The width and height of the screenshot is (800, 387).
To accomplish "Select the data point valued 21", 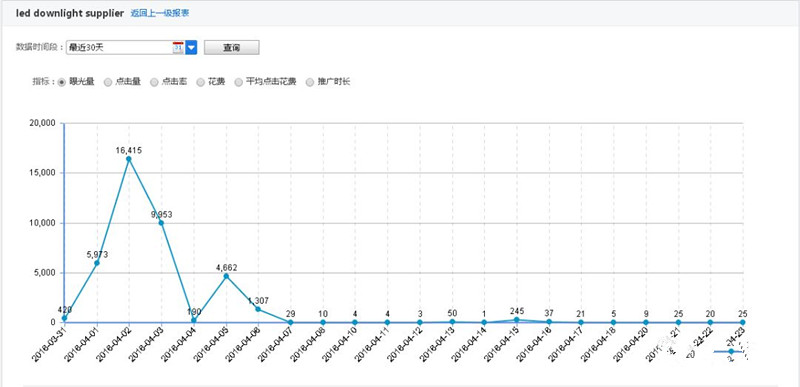I will (581, 322).
